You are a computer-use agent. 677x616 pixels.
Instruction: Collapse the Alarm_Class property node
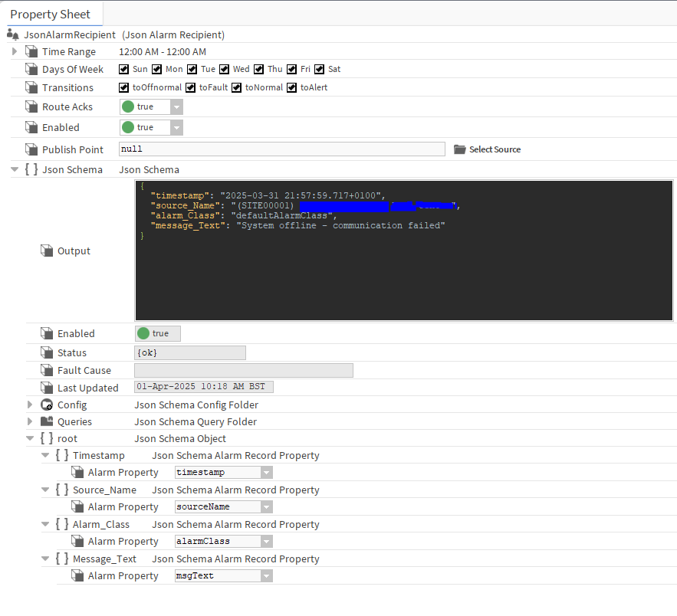pyautogui.click(x=45, y=524)
